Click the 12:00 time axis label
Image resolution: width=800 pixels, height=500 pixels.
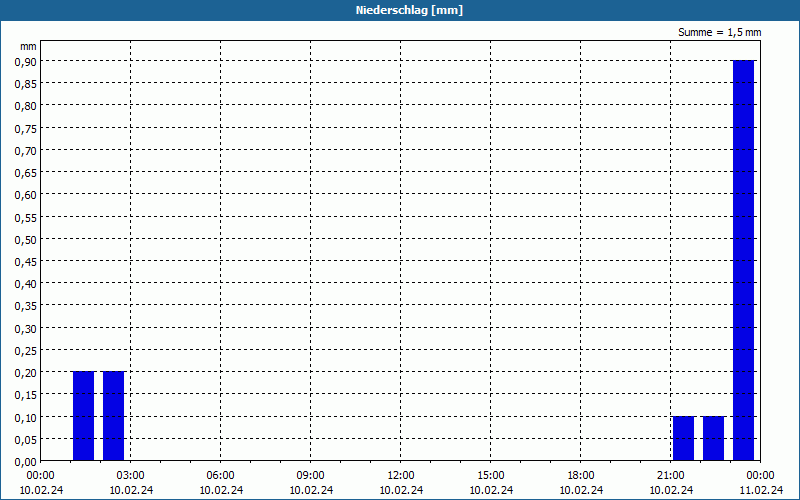click(x=401, y=476)
